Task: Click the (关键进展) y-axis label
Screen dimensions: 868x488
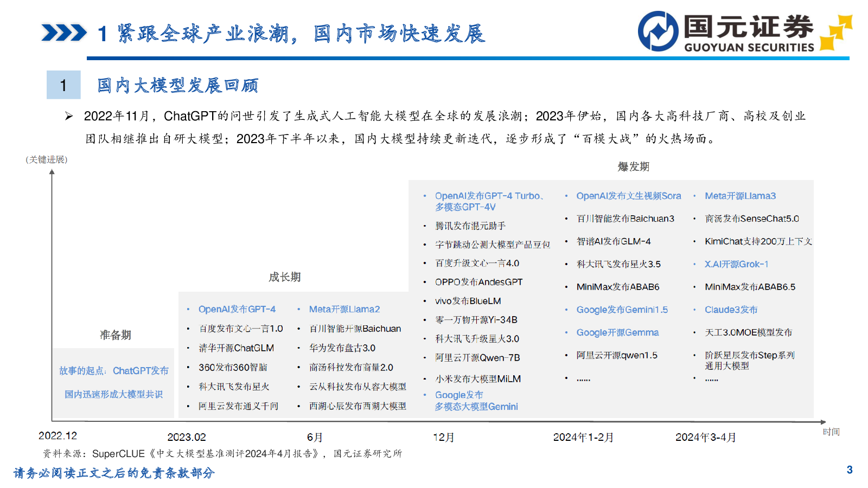Action: coord(47,159)
